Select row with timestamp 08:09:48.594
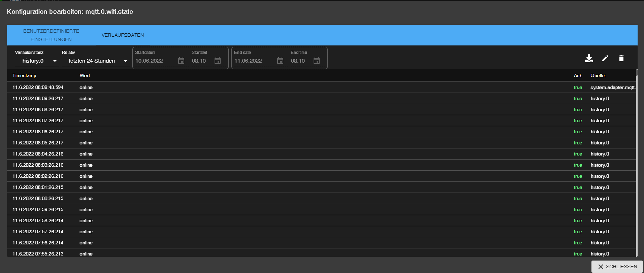Viewport: 644px width, 273px height. [321, 87]
